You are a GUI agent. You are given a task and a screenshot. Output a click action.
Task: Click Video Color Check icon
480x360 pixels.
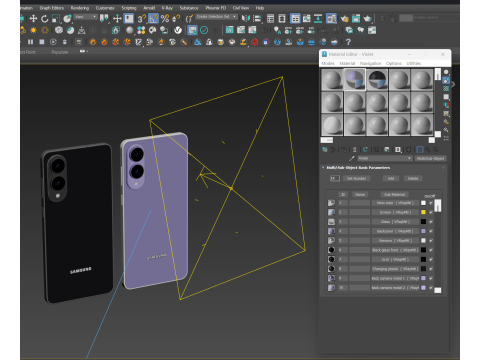coord(446,105)
